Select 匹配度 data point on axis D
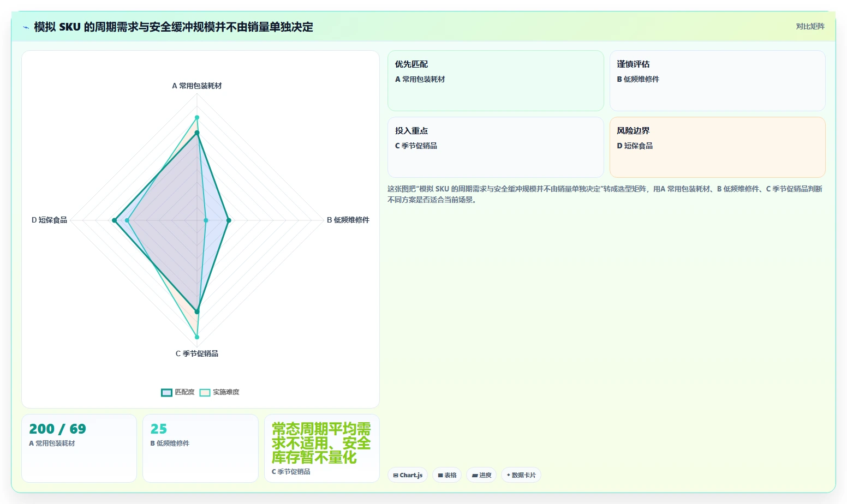The width and height of the screenshot is (847, 504). pos(114,220)
